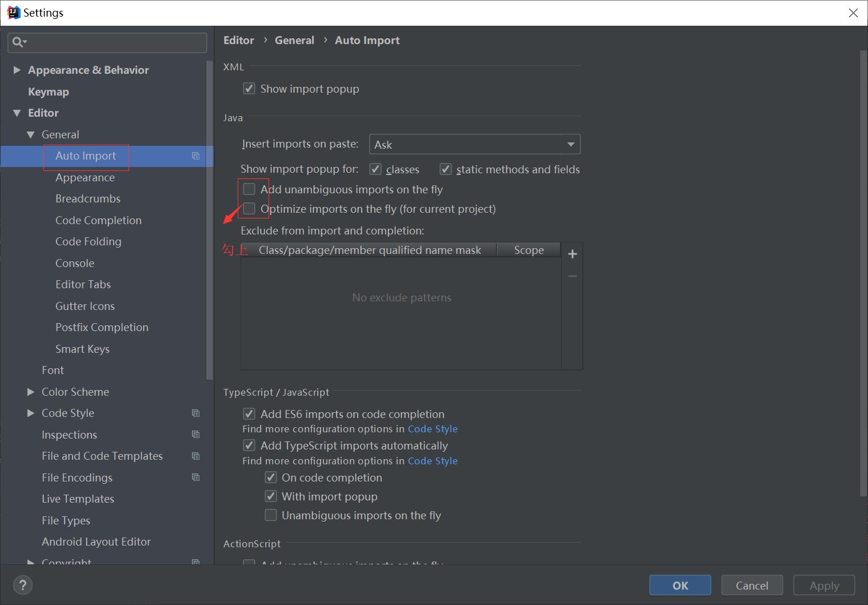
Task: Enable Optimize imports on the fly
Action: point(249,209)
